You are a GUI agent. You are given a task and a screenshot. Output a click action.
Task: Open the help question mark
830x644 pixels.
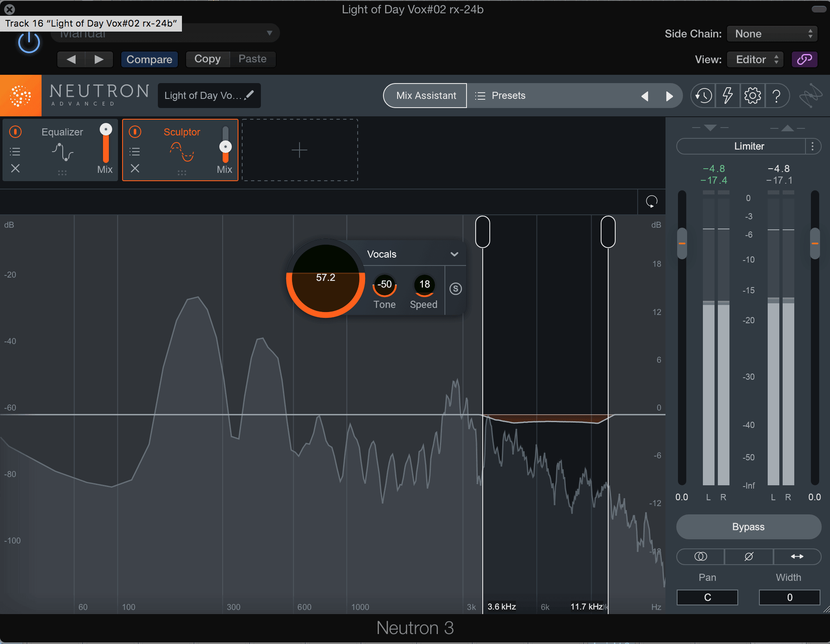coord(776,96)
